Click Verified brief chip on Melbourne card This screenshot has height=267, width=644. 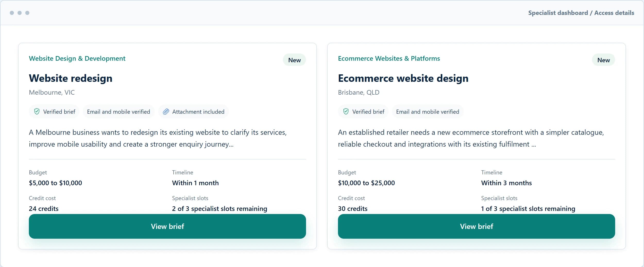pos(54,112)
